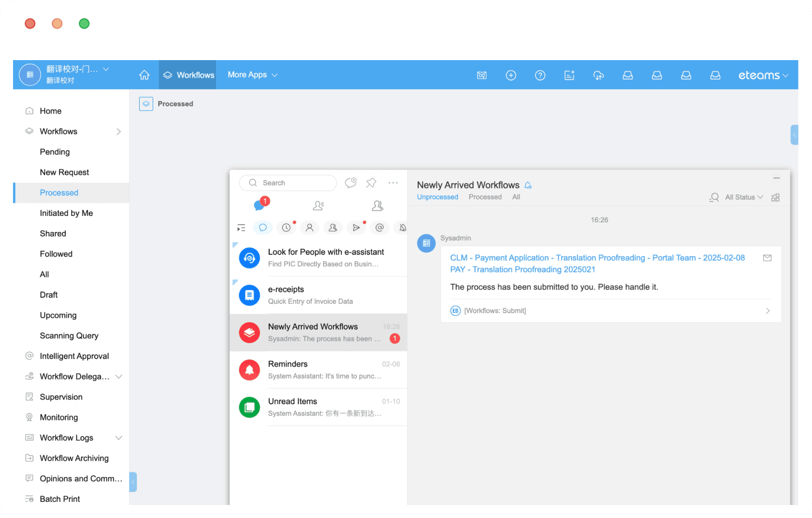Open New Request in sidebar
Viewport: 812px width, 518px height.
pyautogui.click(x=64, y=172)
